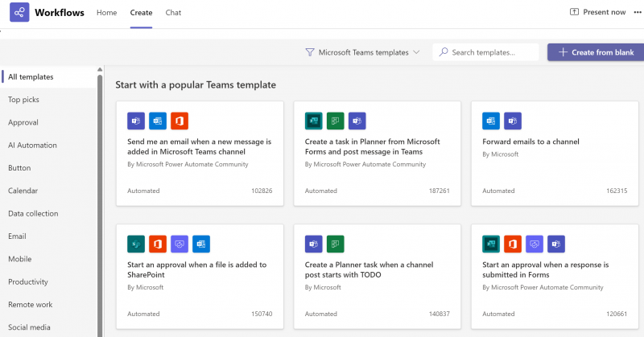Screen dimensions: 644x337
Task: Click Outlook icon on 'Forward emails to a channel' card
Action: click(490, 121)
